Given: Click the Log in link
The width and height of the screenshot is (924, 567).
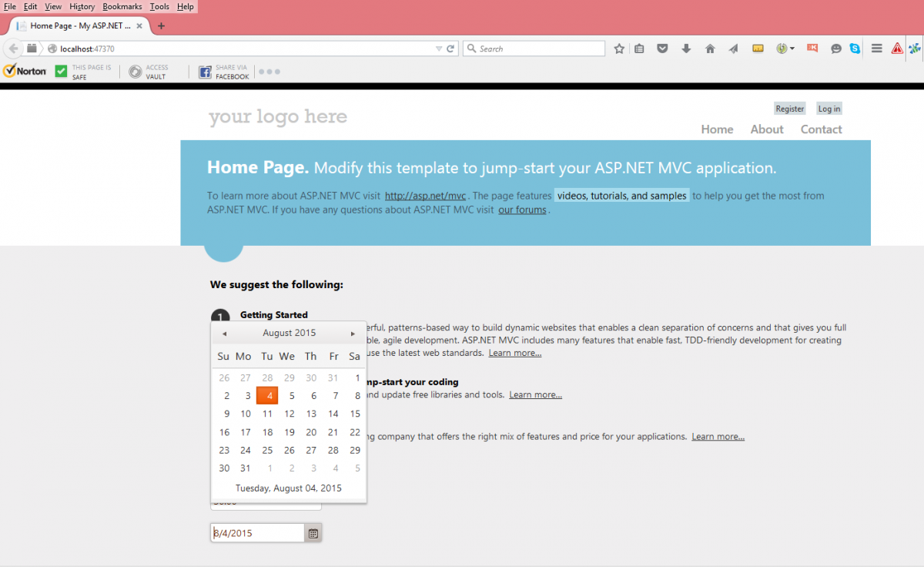Looking at the screenshot, I should pos(829,109).
